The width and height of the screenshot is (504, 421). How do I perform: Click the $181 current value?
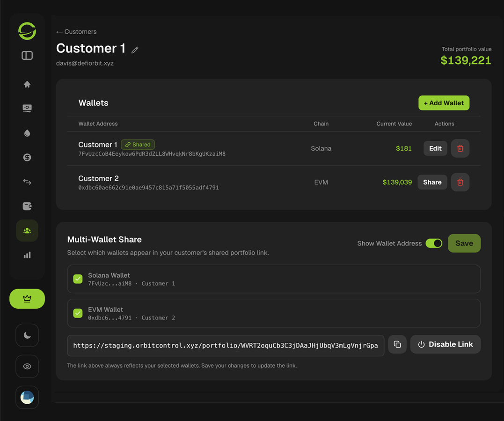tap(404, 148)
